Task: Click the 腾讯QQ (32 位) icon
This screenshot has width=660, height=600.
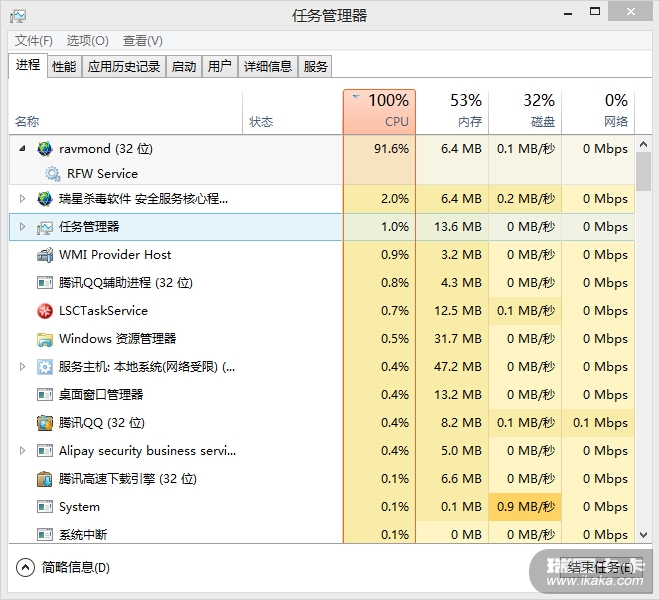Action: click(x=45, y=423)
